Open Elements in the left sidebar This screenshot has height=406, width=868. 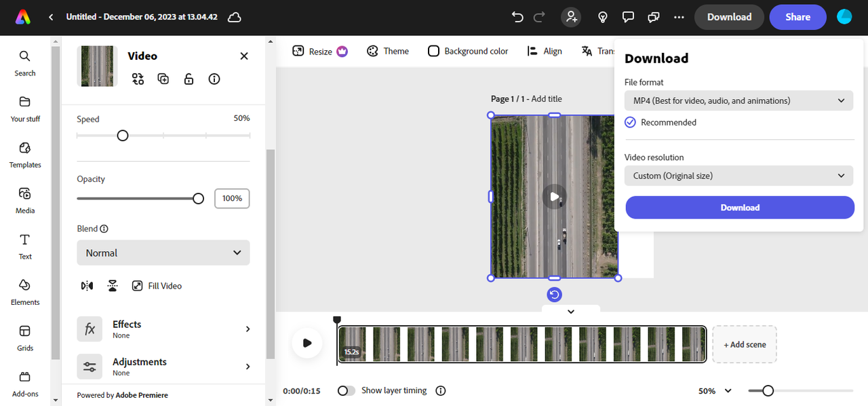tap(25, 291)
